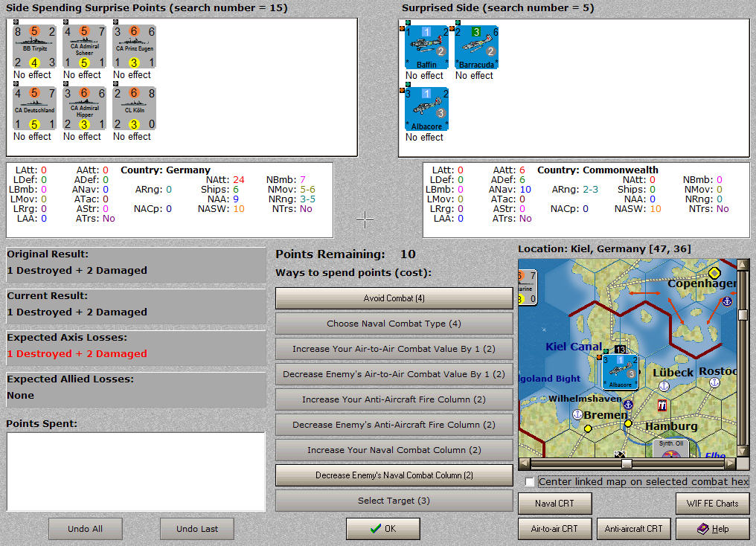Screen dimensions: 756x546
Task: Confirm with the OK button
Action: click(382, 529)
